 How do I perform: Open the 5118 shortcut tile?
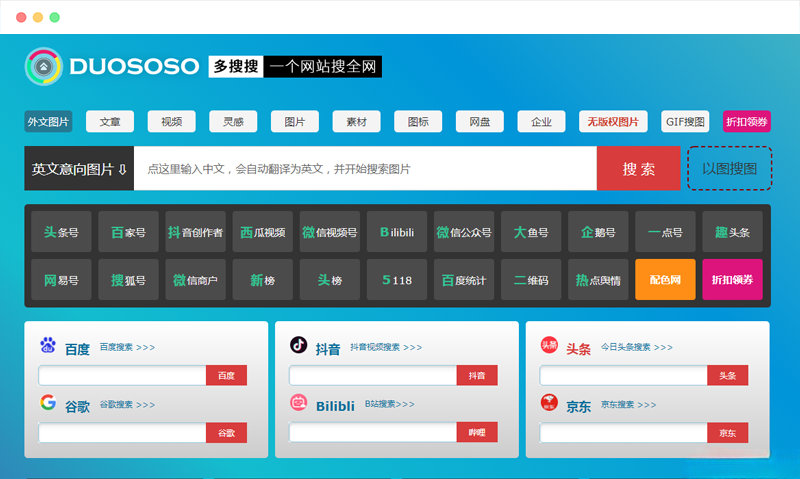coord(397,280)
